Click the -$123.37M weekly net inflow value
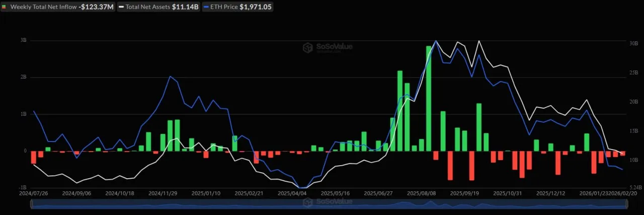The image size is (644, 215). point(96,7)
